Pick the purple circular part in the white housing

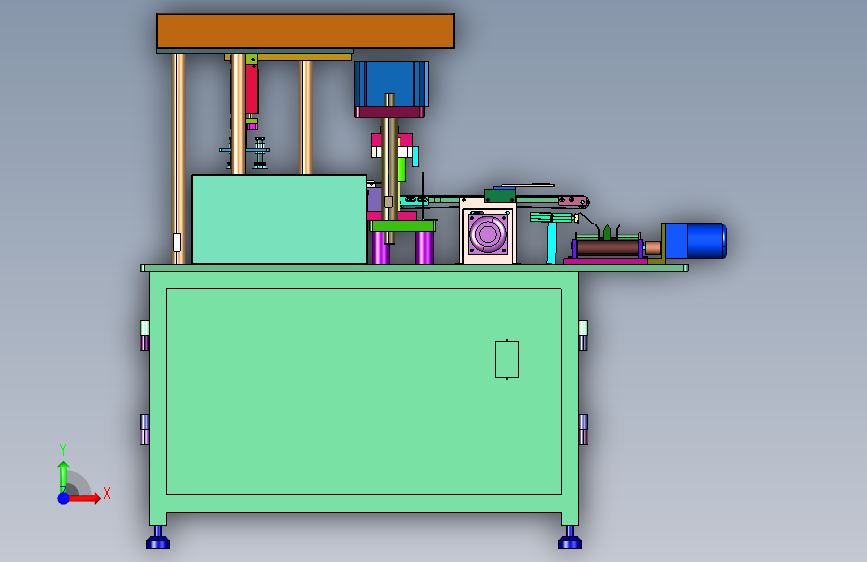pos(487,233)
